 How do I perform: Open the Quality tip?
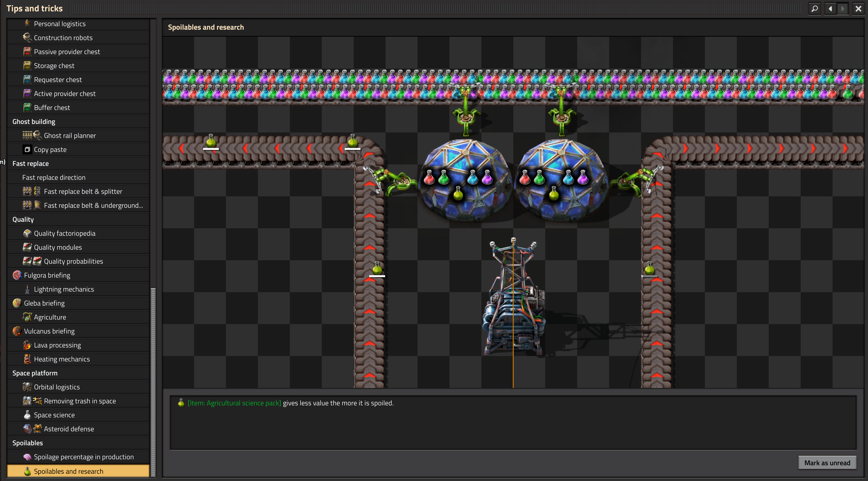78,220
